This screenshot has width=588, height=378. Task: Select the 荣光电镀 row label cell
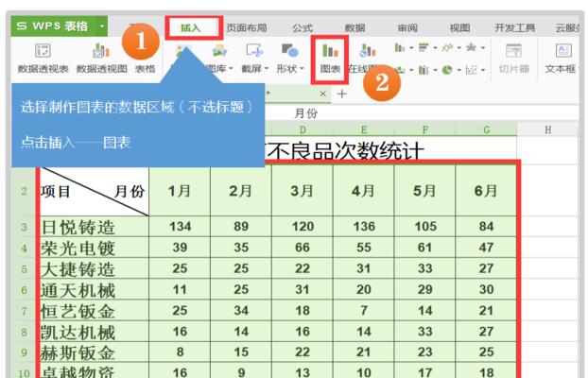[x=94, y=248]
